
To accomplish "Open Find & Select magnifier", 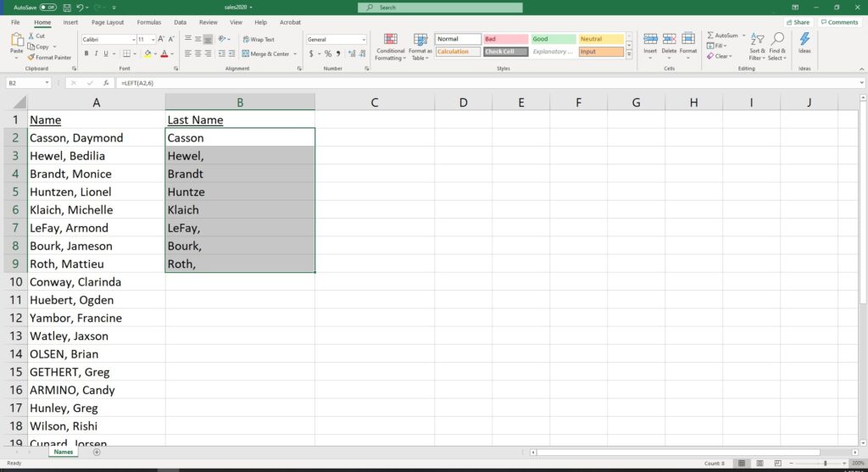I will pyautogui.click(x=776, y=47).
